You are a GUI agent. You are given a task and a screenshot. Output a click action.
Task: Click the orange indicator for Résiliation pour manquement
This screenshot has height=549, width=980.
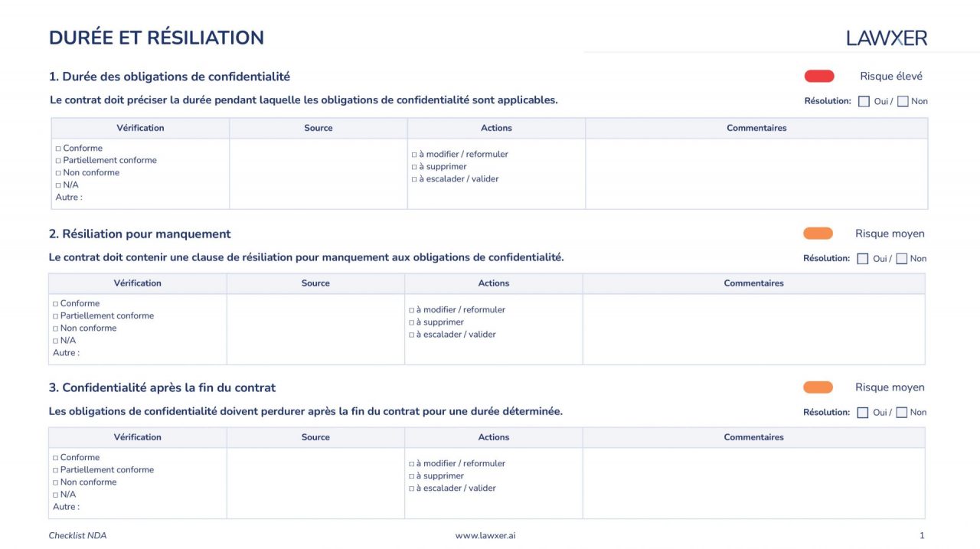click(818, 234)
